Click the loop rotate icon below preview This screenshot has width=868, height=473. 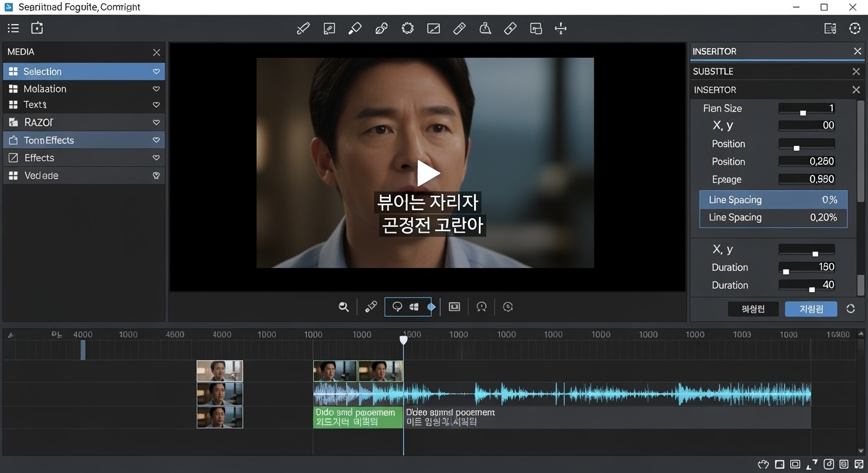[482, 307]
